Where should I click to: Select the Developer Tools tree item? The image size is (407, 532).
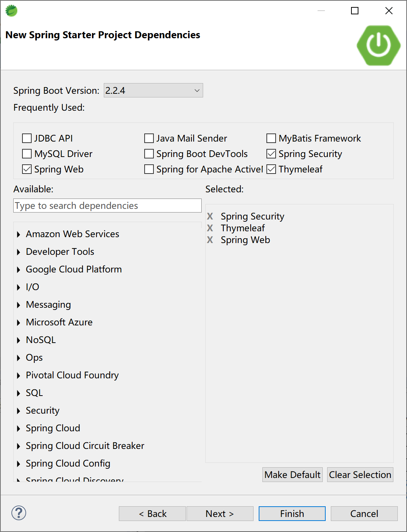[x=60, y=251]
